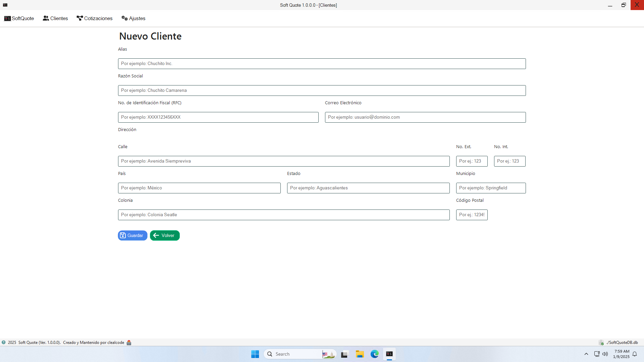Screen dimensions: 644x362
Task: Click the Código Postal input field
Action: coord(472,215)
